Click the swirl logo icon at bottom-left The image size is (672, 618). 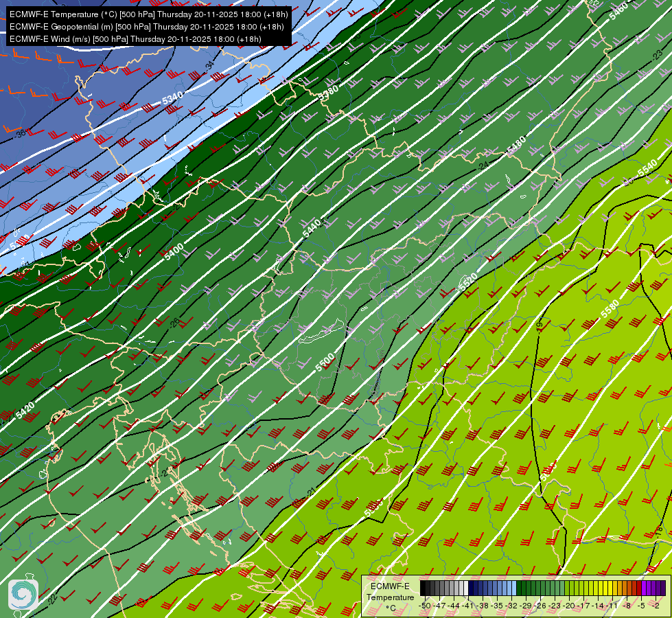23,594
